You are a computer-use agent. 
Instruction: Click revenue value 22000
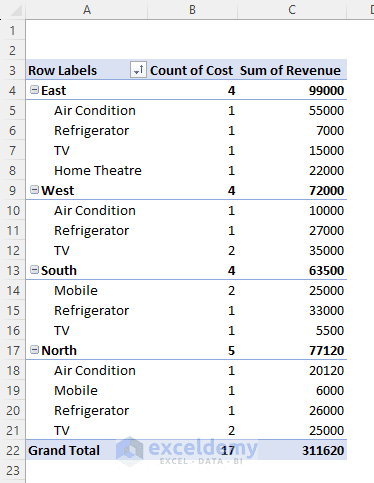click(x=326, y=170)
